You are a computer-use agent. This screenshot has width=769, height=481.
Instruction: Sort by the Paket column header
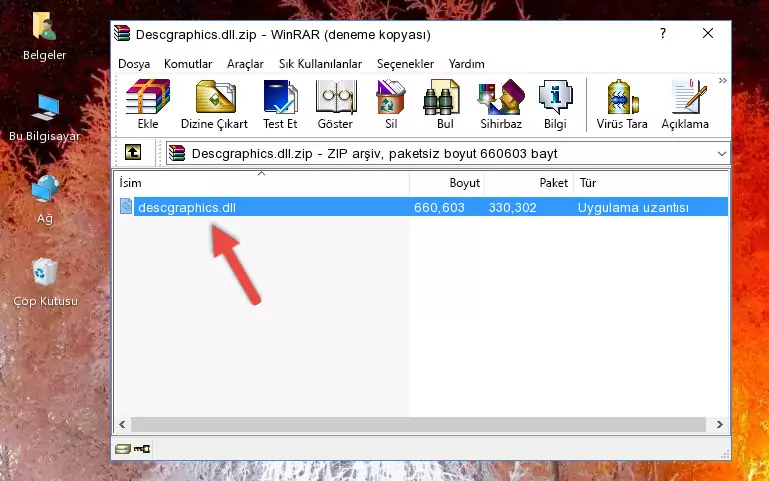pyautogui.click(x=529, y=183)
